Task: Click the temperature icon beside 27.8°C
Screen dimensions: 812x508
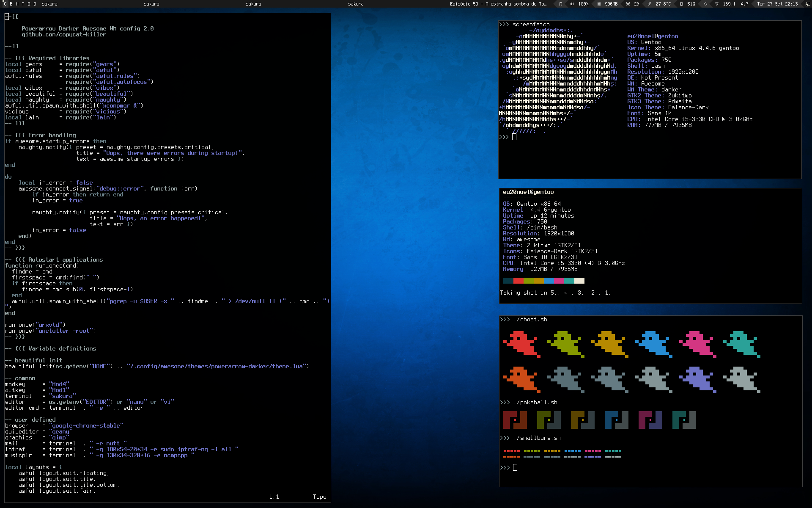Action: (x=650, y=4)
